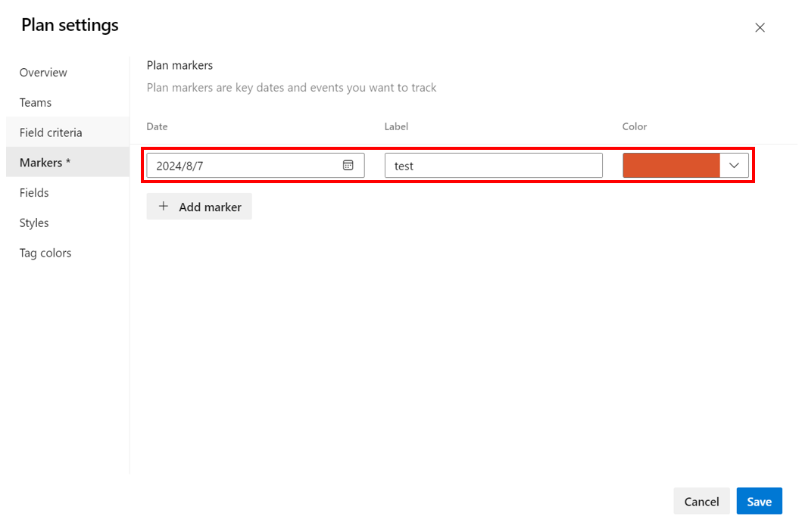Screen dimensions: 802x532
Task: Save the plan settings
Action: 759,501
